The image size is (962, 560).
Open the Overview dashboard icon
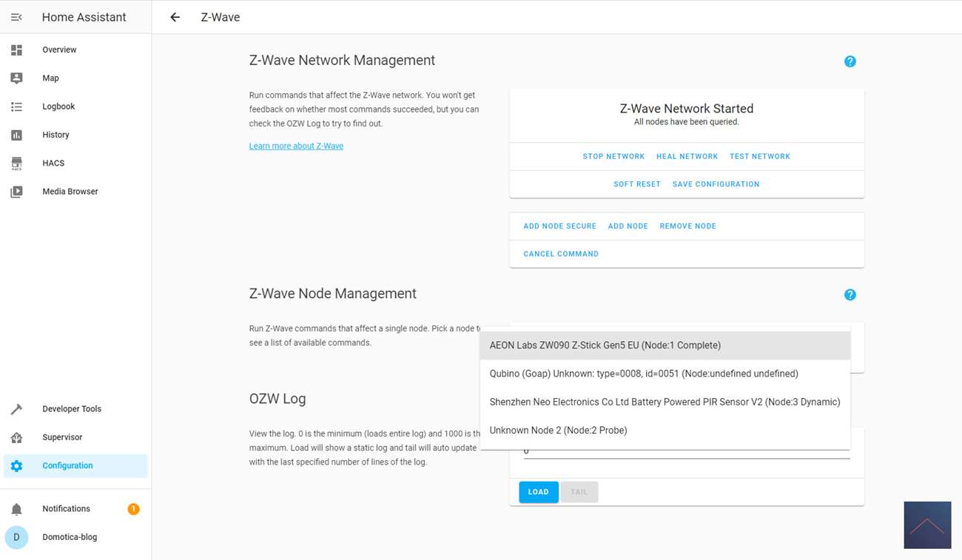(x=16, y=50)
